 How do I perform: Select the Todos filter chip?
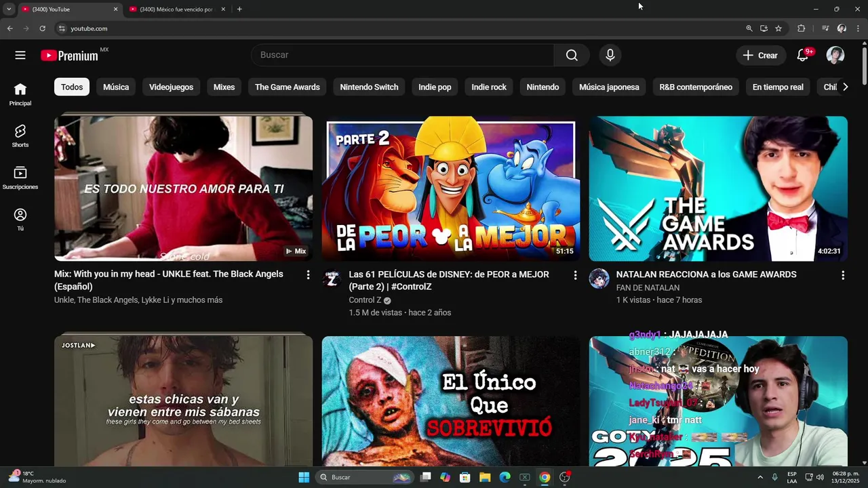point(72,87)
